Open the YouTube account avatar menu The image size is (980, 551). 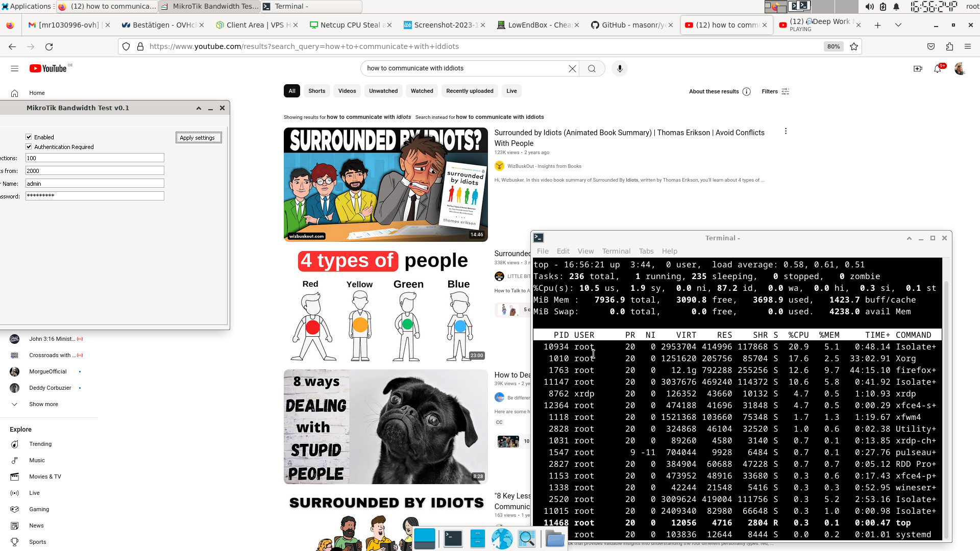960,68
